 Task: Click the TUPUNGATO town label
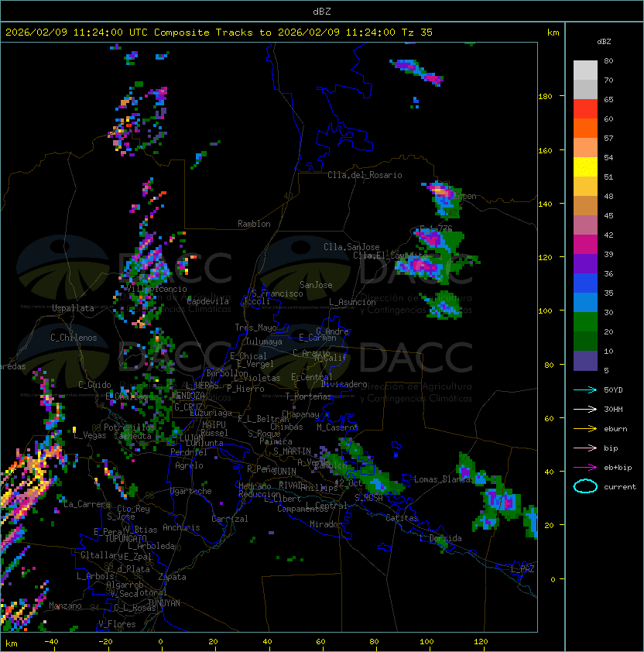[125, 538]
